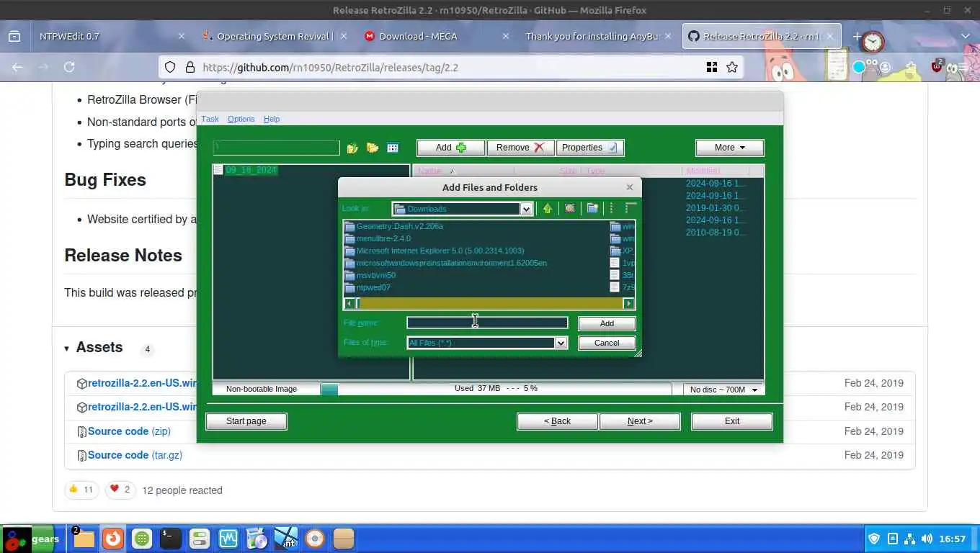Click the new folder icon beside path field

[352, 148]
